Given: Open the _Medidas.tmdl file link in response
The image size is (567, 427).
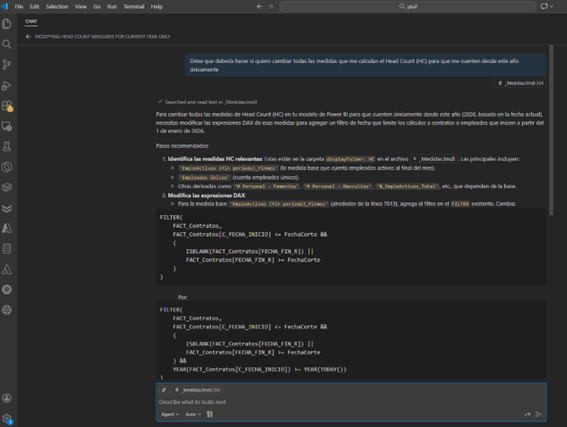Looking at the screenshot, I should (x=434, y=159).
